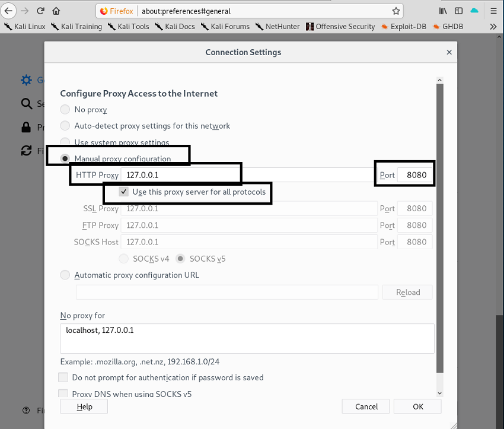Open the Kali Training bookmark
The image size is (504, 429).
76,26
